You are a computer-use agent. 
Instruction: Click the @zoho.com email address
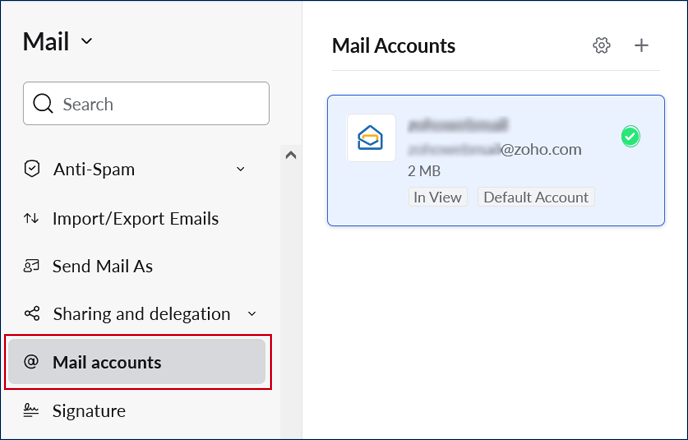pos(495,150)
